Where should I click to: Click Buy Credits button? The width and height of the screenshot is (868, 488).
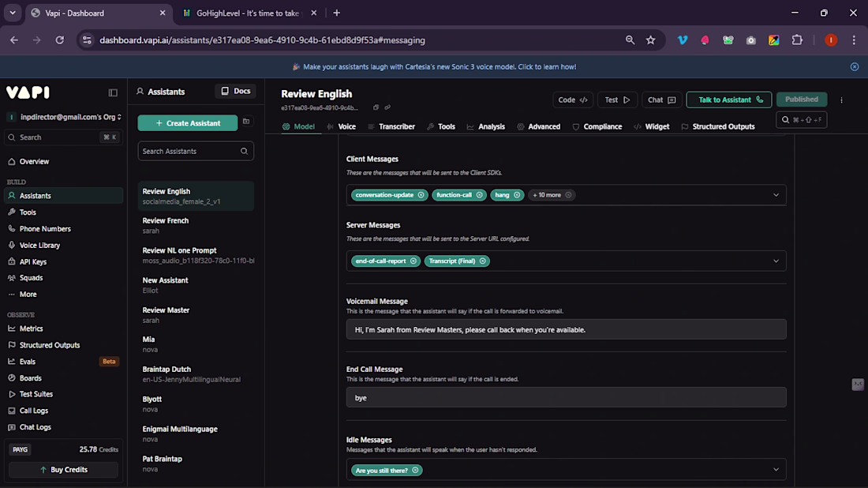[x=63, y=470]
